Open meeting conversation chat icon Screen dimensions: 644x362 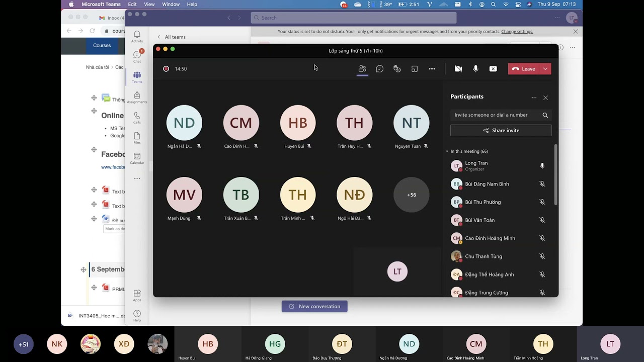point(380,69)
